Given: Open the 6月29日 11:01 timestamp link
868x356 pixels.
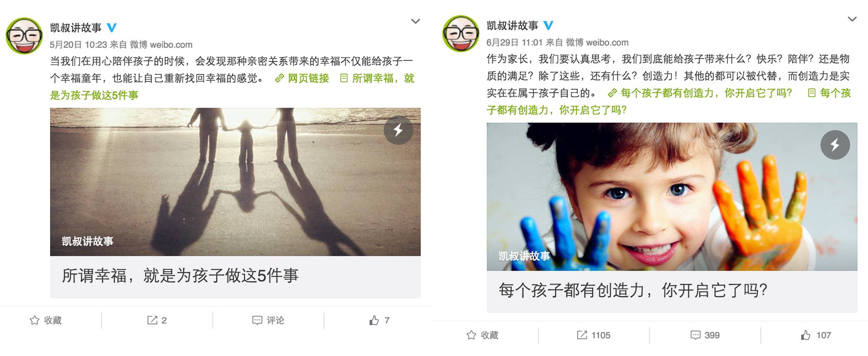Looking at the screenshot, I should tap(514, 42).
